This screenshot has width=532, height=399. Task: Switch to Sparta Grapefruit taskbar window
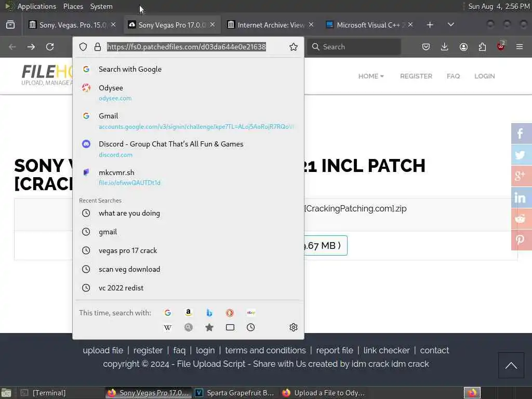235,393
